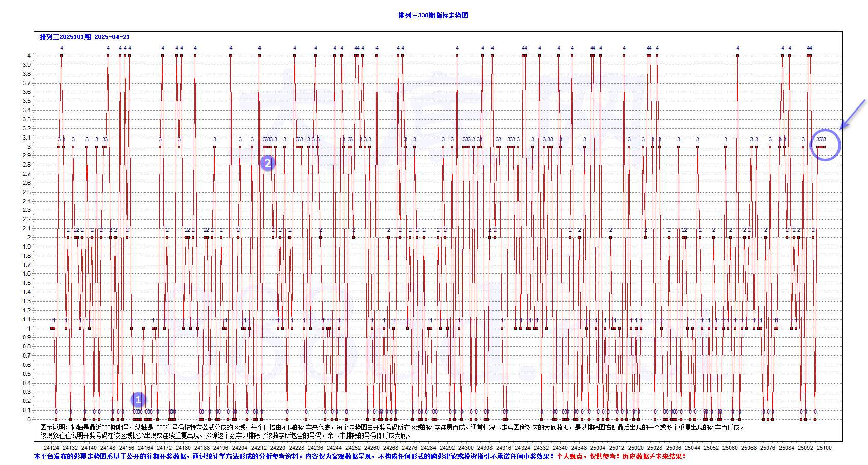Select issue 24212 on the x-axis
Screen dimensions: 868x465
coord(259,448)
